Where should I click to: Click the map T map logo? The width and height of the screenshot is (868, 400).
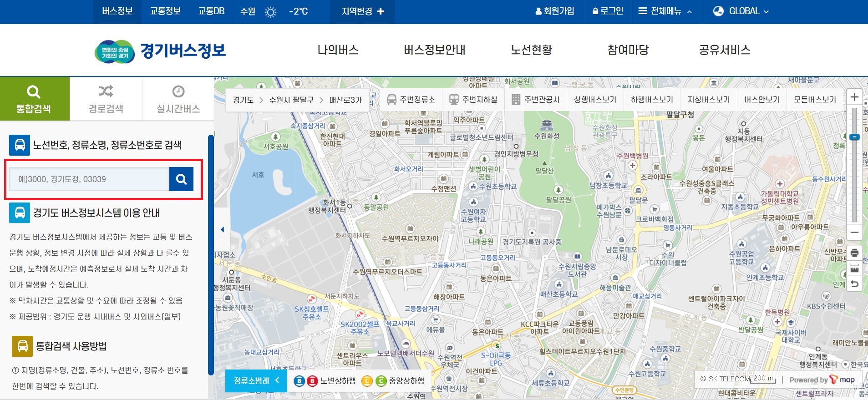pyautogui.click(x=842, y=380)
